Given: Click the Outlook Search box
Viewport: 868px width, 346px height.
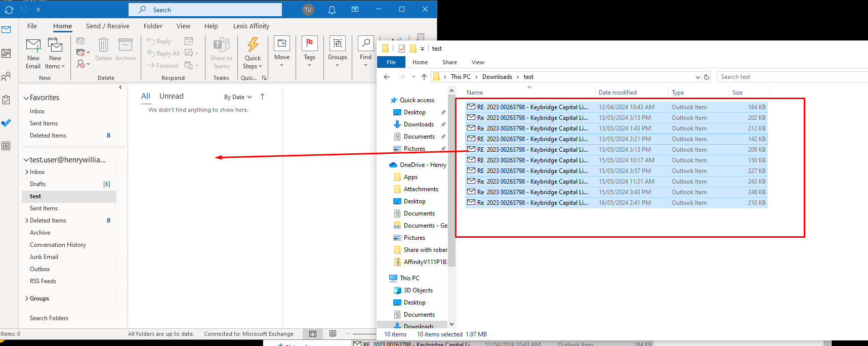Looking at the screenshot, I should 205,10.
